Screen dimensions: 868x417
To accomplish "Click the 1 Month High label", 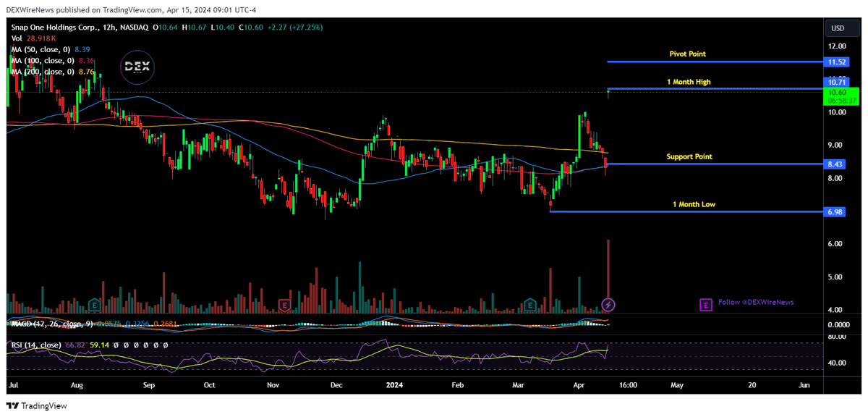I will (x=689, y=82).
